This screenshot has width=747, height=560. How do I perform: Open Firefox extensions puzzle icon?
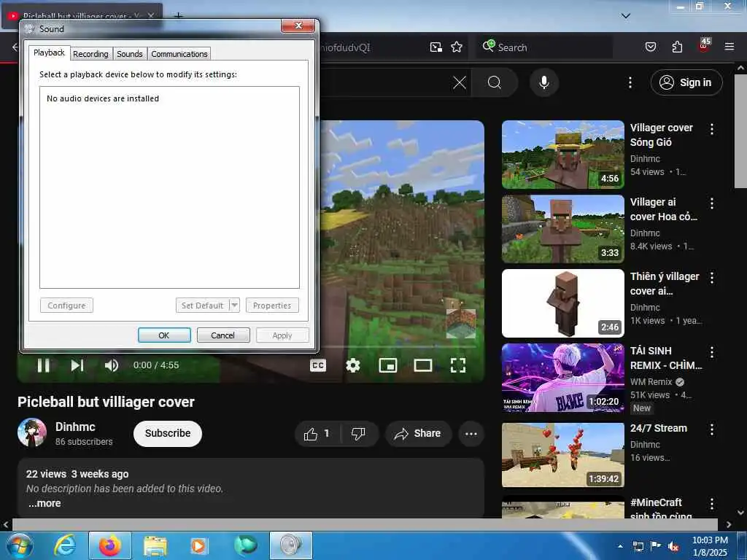point(677,47)
